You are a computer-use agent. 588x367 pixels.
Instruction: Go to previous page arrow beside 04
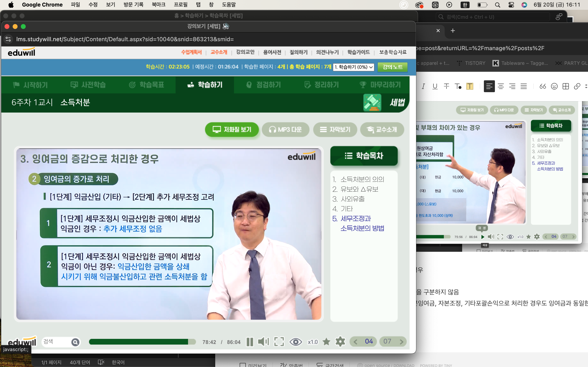click(355, 342)
